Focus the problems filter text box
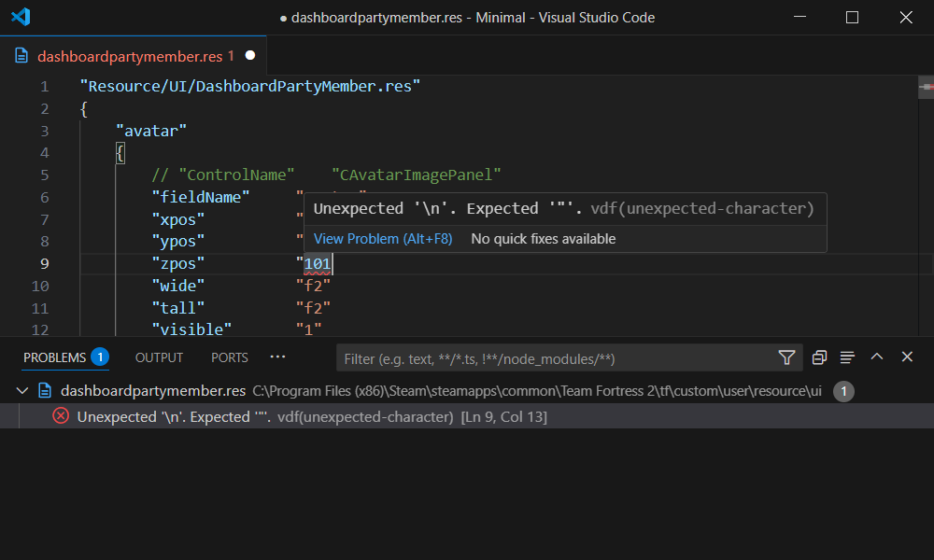This screenshot has height=560, width=934. click(557, 358)
